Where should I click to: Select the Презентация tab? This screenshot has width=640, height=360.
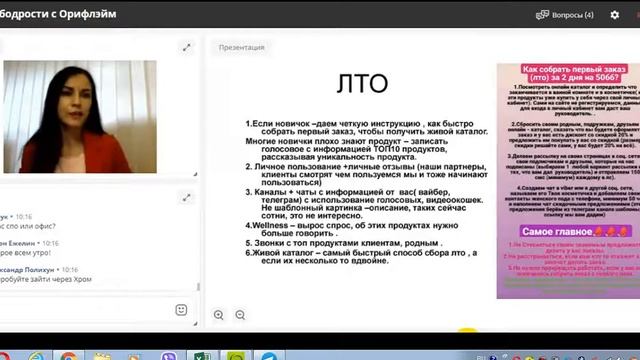coord(241,47)
